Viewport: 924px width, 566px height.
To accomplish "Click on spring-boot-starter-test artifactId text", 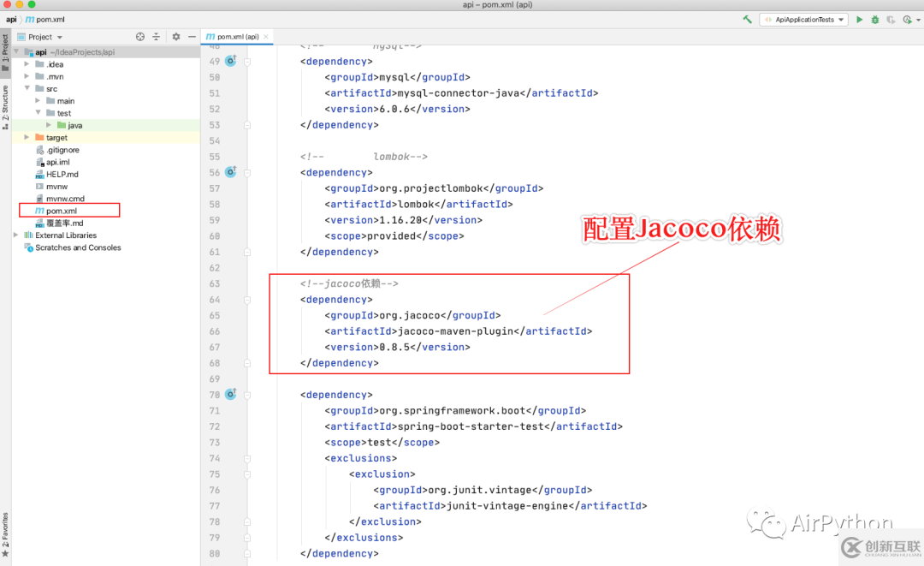I will pos(471,426).
